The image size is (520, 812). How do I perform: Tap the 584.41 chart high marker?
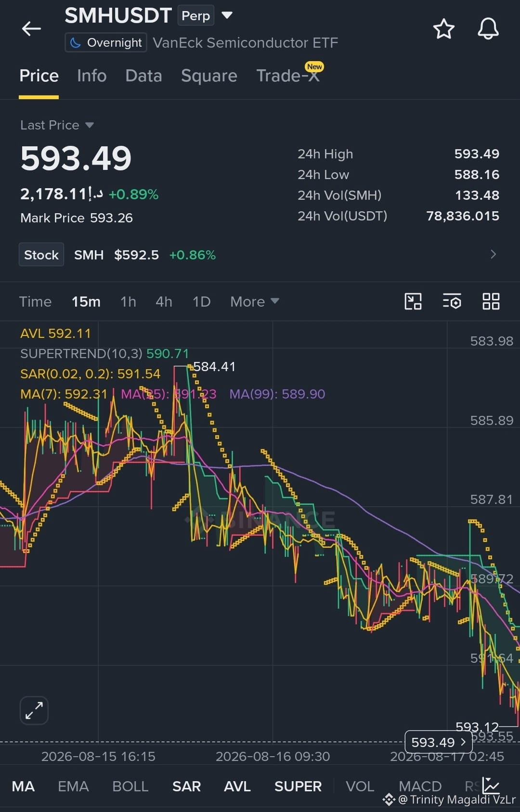(214, 367)
